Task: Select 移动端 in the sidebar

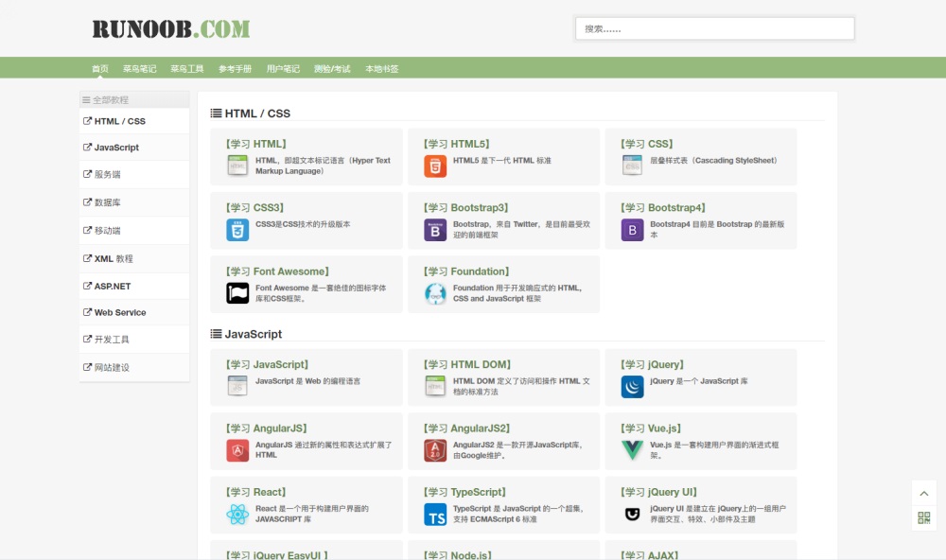Action: (x=134, y=231)
